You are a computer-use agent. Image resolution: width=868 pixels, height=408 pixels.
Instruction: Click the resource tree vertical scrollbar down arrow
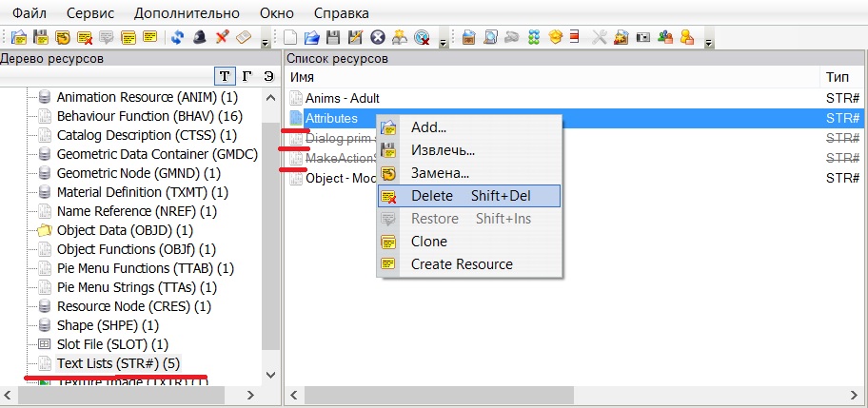pos(270,377)
